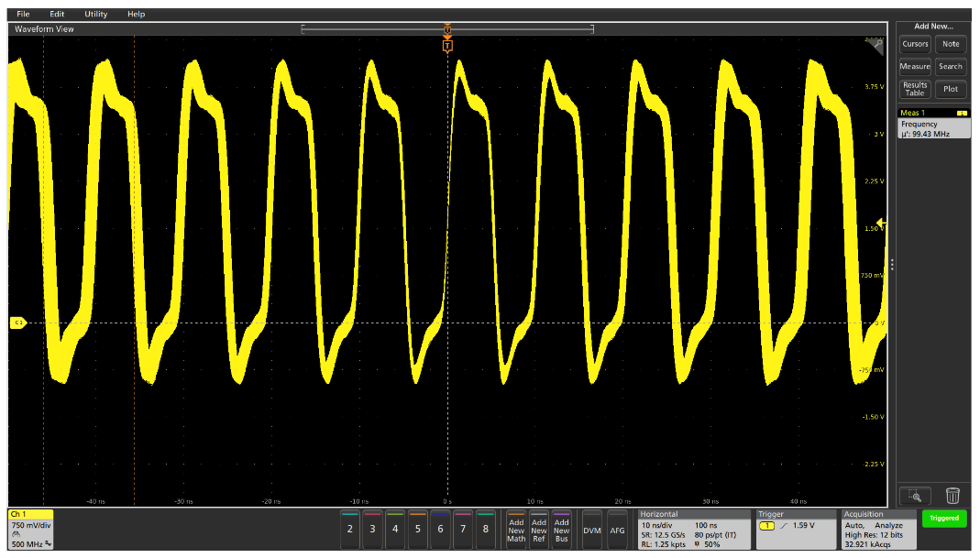980x558 pixels.
Task: Toggle channel 8 on
Action: [485, 530]
